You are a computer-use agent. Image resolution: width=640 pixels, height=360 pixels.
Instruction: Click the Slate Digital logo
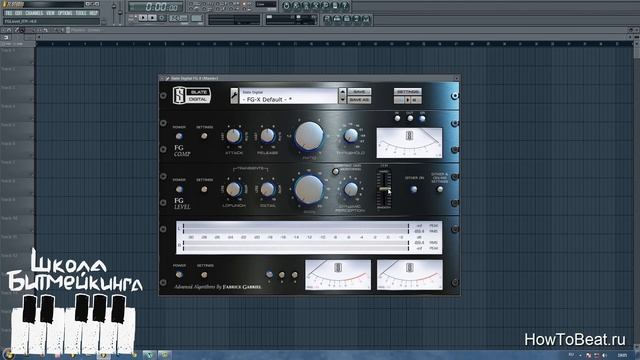(x=192, y=96)
